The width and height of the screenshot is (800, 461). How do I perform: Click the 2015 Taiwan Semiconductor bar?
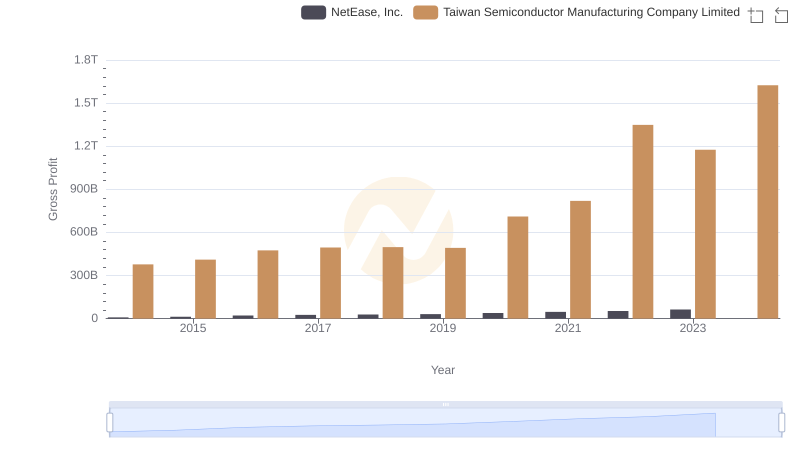[206, 289]
